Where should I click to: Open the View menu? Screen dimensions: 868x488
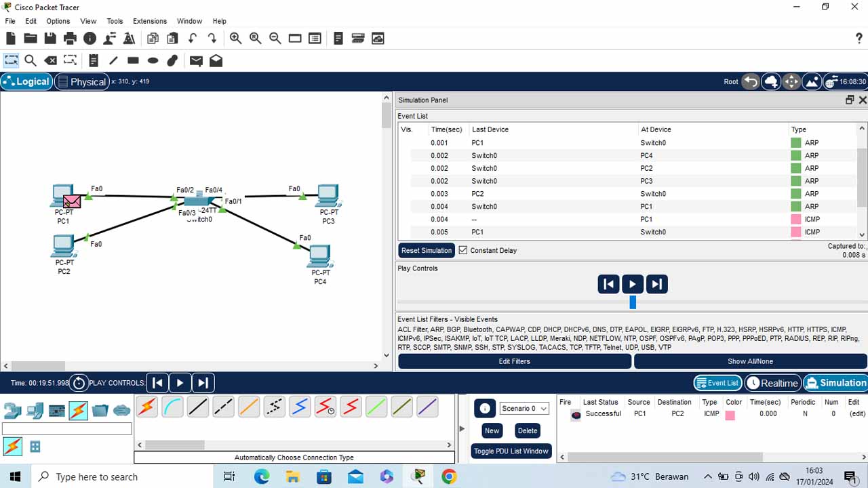point(88,21)
